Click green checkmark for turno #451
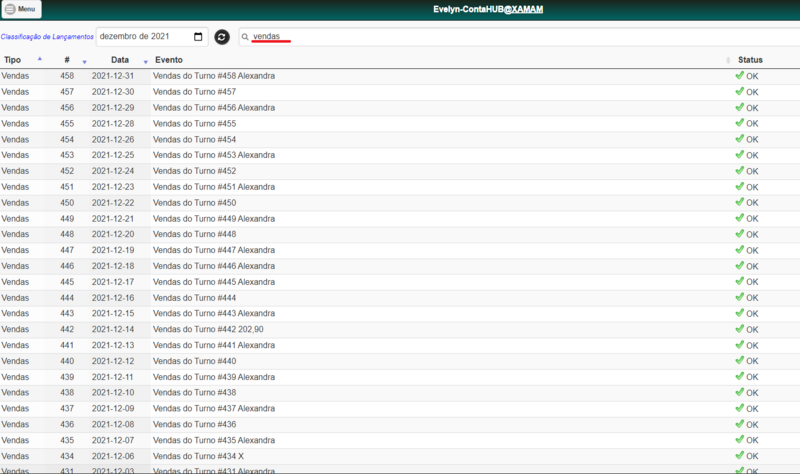 pos(740,186)
